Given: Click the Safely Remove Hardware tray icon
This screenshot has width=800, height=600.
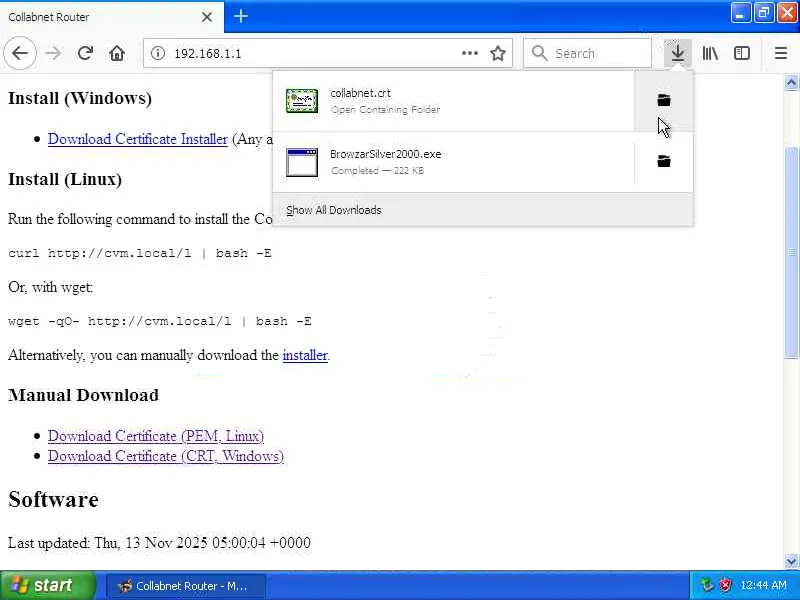Looking at the screenshot, I should tap(707, 585).
